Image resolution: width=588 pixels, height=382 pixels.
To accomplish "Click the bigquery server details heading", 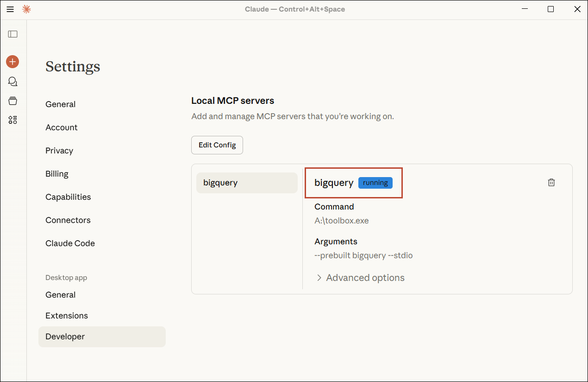I will tap(334, 183).
